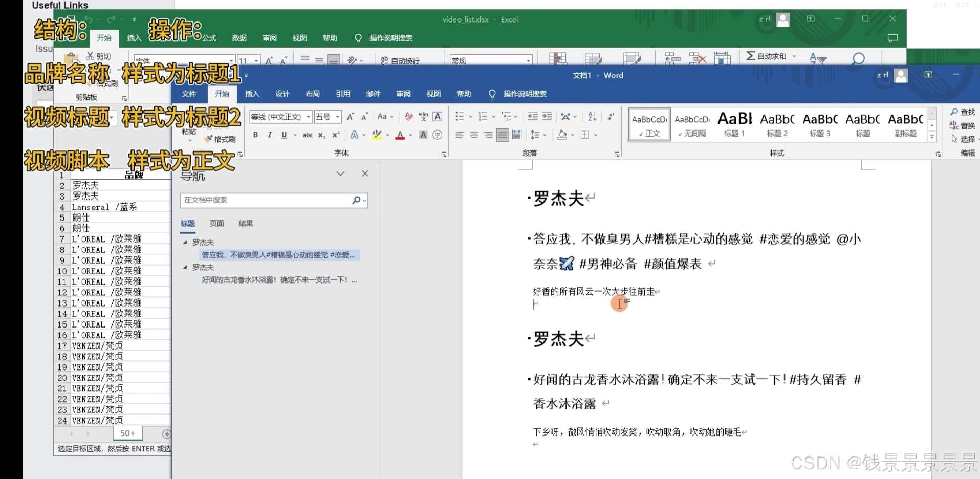This screenshot has height=479, width=980.
Task: Apply red font color
Action: click(x=400, y=135)
